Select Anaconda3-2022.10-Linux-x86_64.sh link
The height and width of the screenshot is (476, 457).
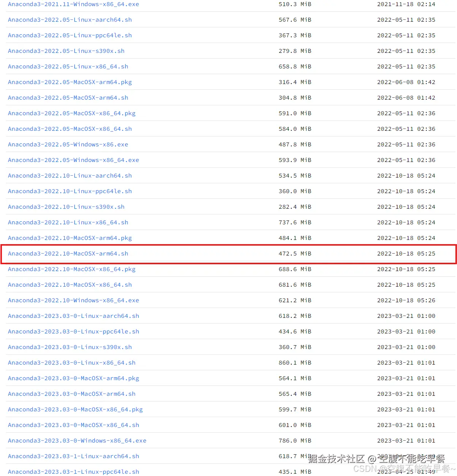point(68,222)
